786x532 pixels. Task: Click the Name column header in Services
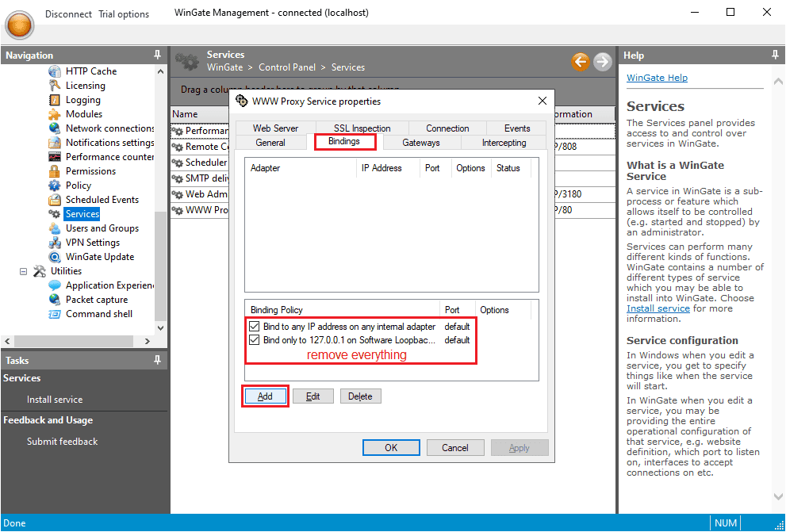pos(200,114)
